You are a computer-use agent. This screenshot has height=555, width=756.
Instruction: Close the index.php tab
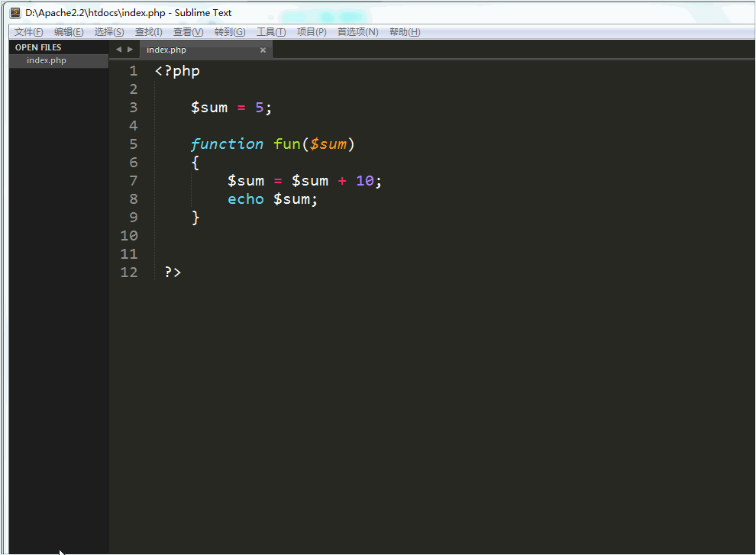(263, 50)
